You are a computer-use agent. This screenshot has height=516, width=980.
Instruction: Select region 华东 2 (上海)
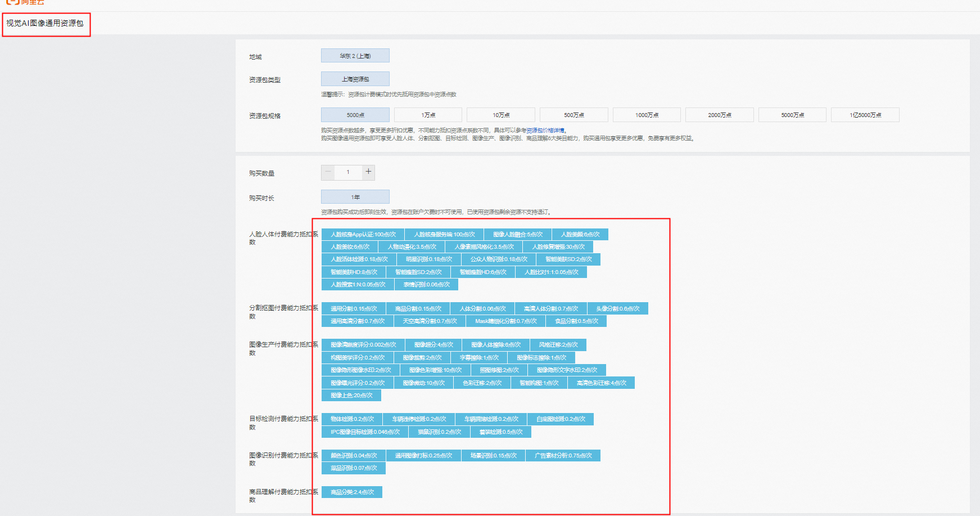(x=355, y=56)
